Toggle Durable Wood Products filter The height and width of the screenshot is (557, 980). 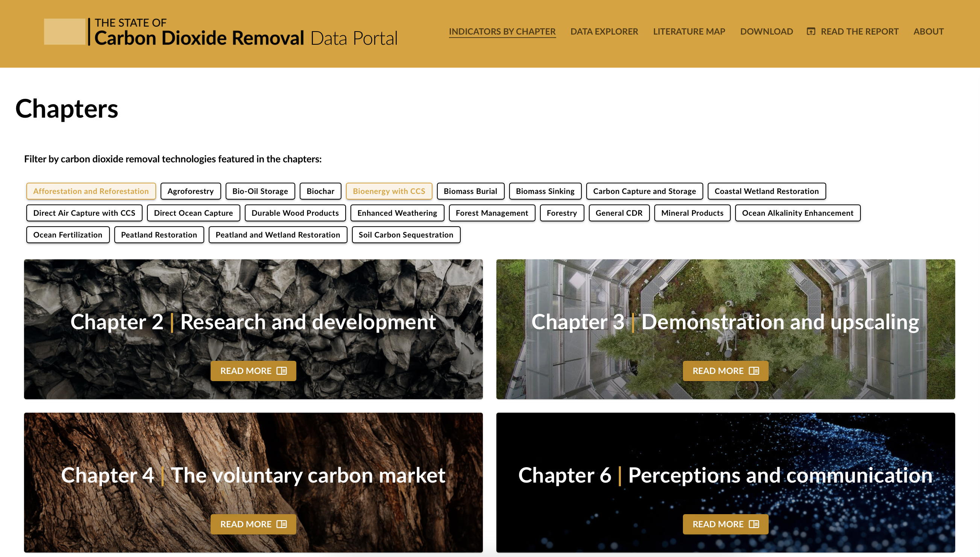pos(295,213)
